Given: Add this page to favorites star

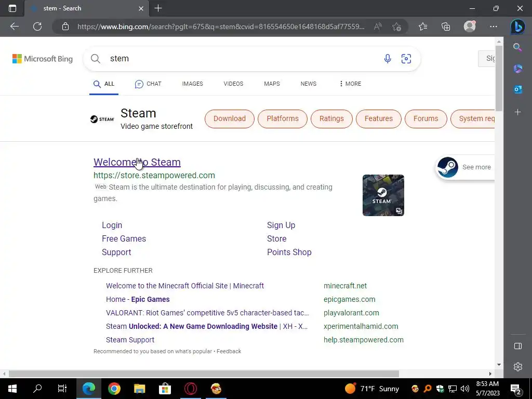Looking at the screenshot, I should 396,26.
